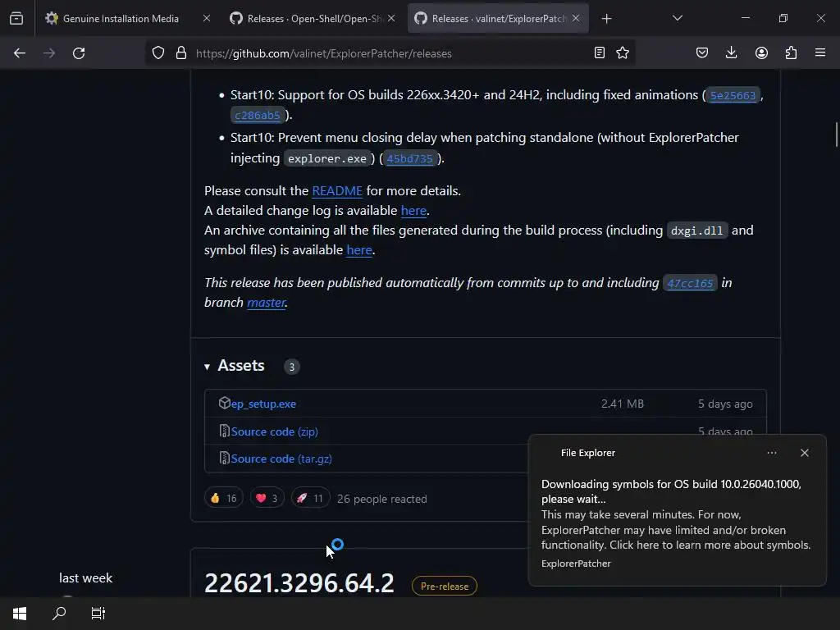Reload the current page
840x630 pixels.
click(x=79, y=53)
